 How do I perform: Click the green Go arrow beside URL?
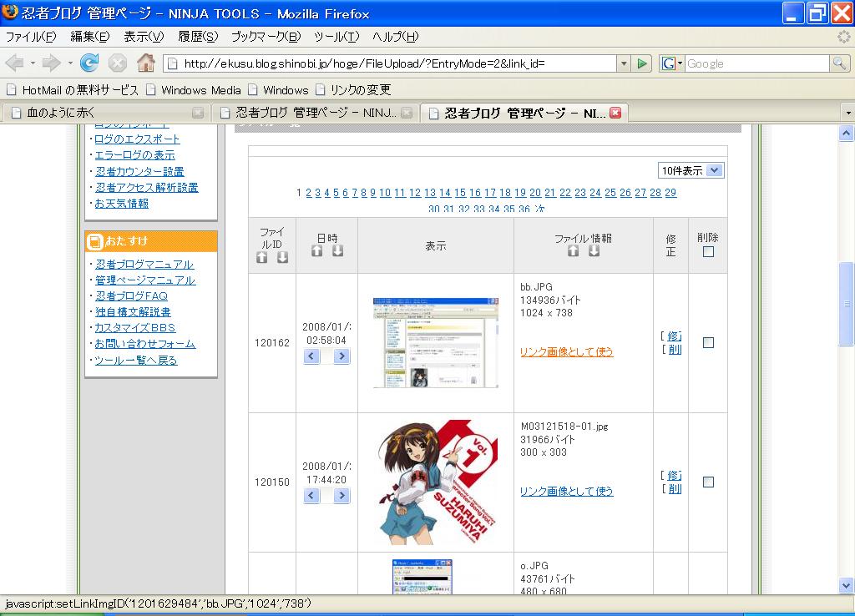pyautogui.click(x=642, y=63)
